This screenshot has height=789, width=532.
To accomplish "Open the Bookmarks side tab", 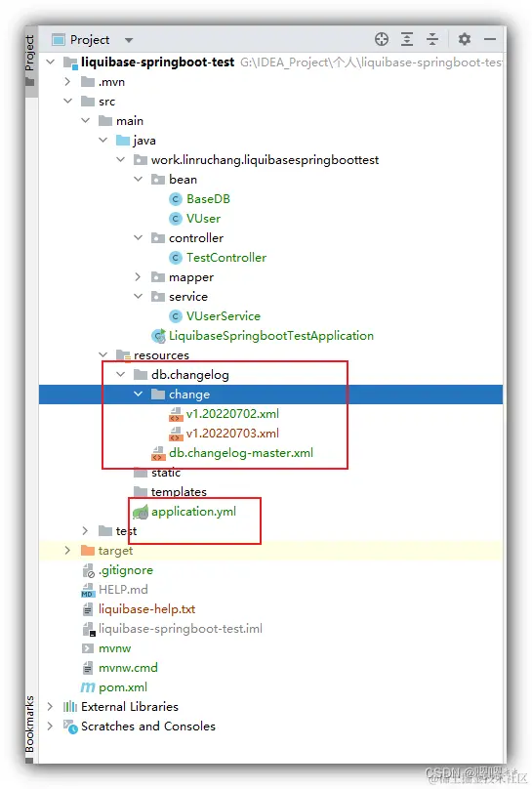I will coord(30,728).
